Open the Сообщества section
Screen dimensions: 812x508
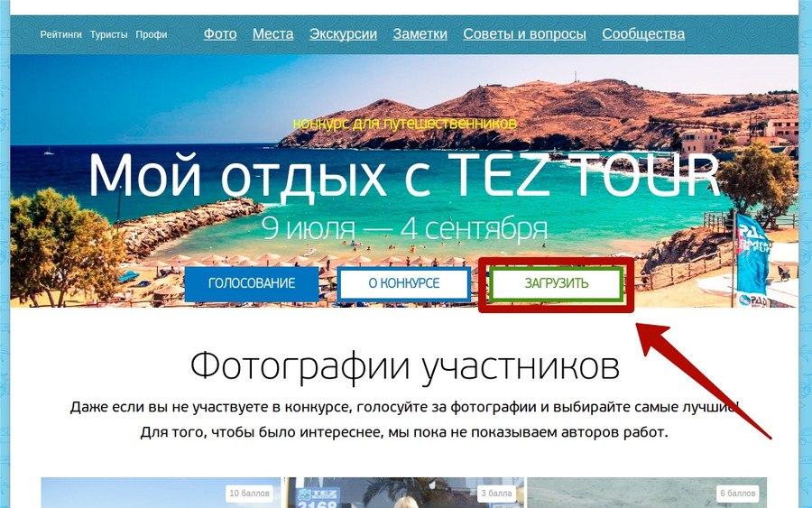click(x=643, y=34)
